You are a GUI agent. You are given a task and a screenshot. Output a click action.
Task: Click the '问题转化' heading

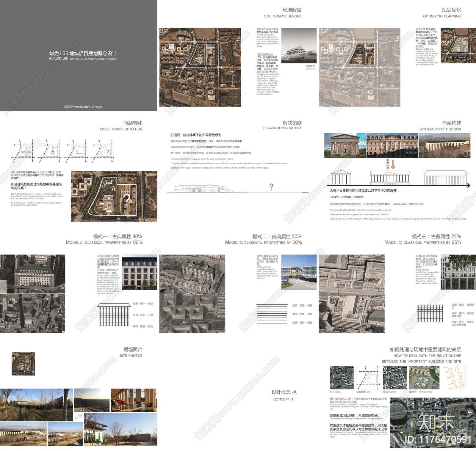(133, 123)
